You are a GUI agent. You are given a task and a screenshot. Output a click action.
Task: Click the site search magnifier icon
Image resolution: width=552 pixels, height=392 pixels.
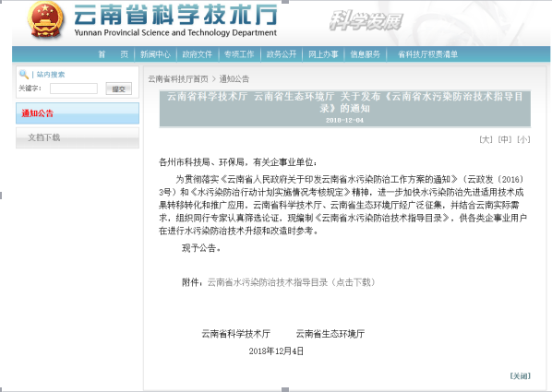(24, 74)
